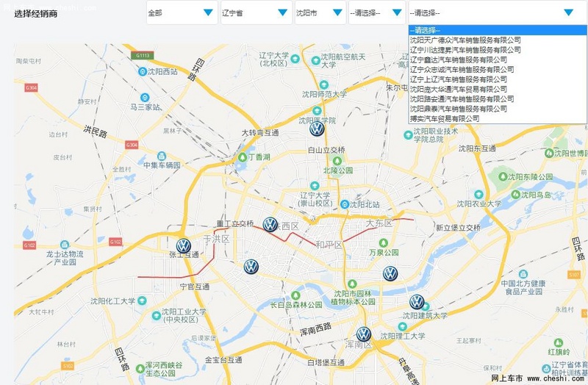Open the fourth --请选择-- district dropdown
Screen dimensions: 588x385
pos(377,12)
